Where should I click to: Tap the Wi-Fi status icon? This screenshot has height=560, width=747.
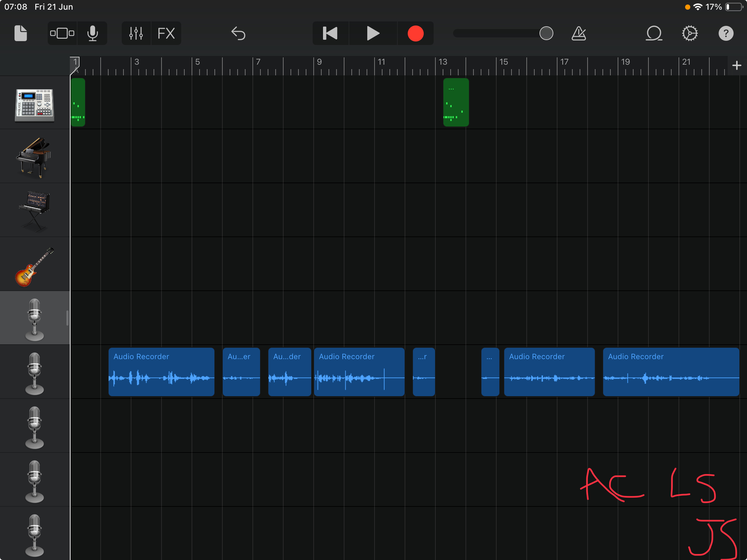pyautogui.click(x=698, y=7)
